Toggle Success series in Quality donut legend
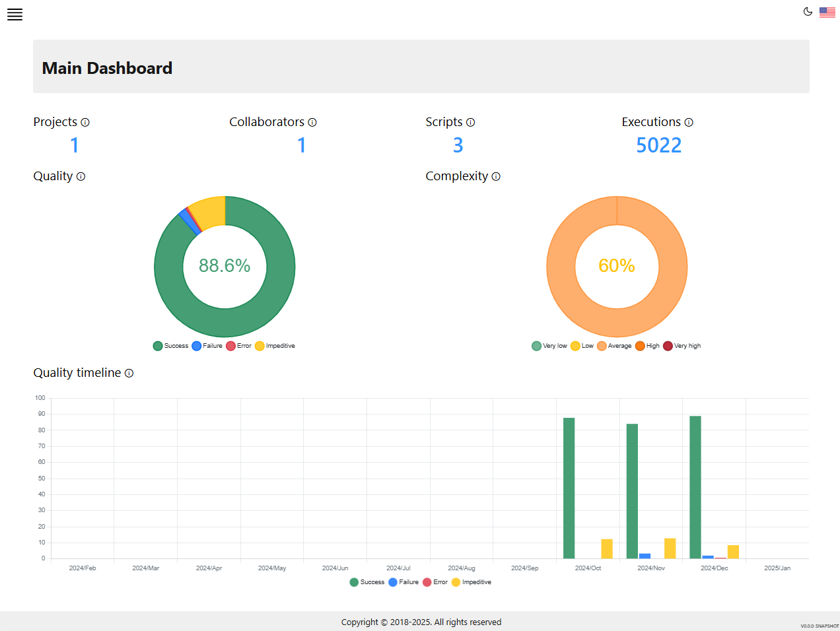Screen dimensions: 840x631 (170, 346)
